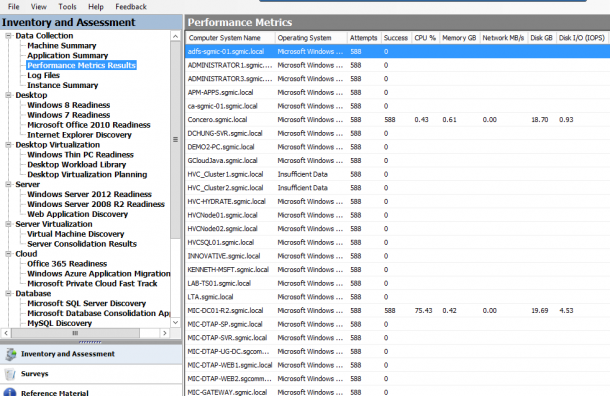This screenshot has height=396, width=610.
Task: Open Windows Azure Application Migration
Action: tap(98, 273)
